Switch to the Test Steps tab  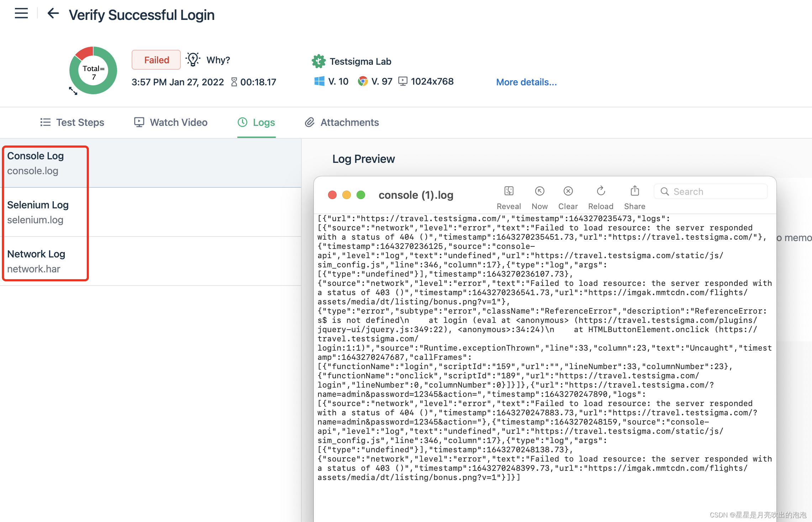72,122
